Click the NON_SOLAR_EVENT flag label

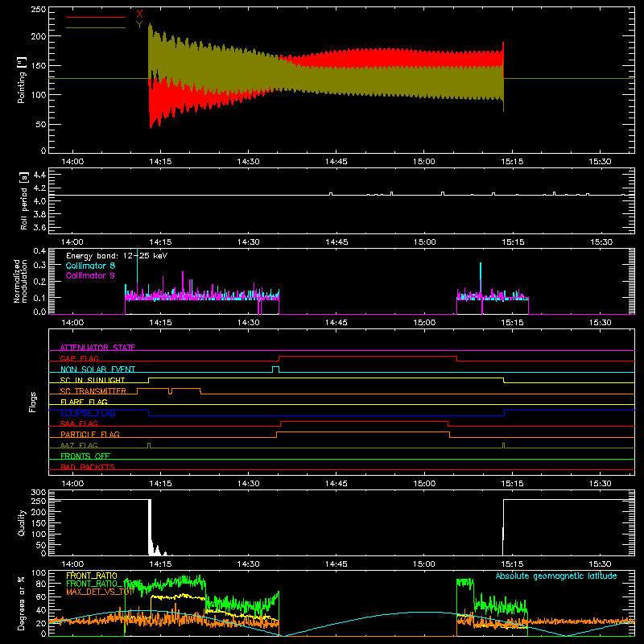pos(97,369)
